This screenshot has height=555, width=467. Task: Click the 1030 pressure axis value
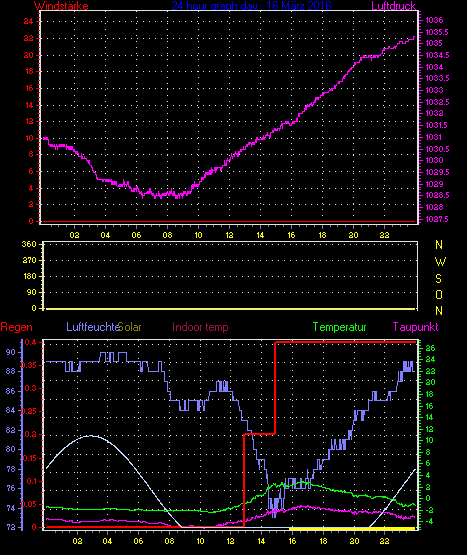coord(434,160)
